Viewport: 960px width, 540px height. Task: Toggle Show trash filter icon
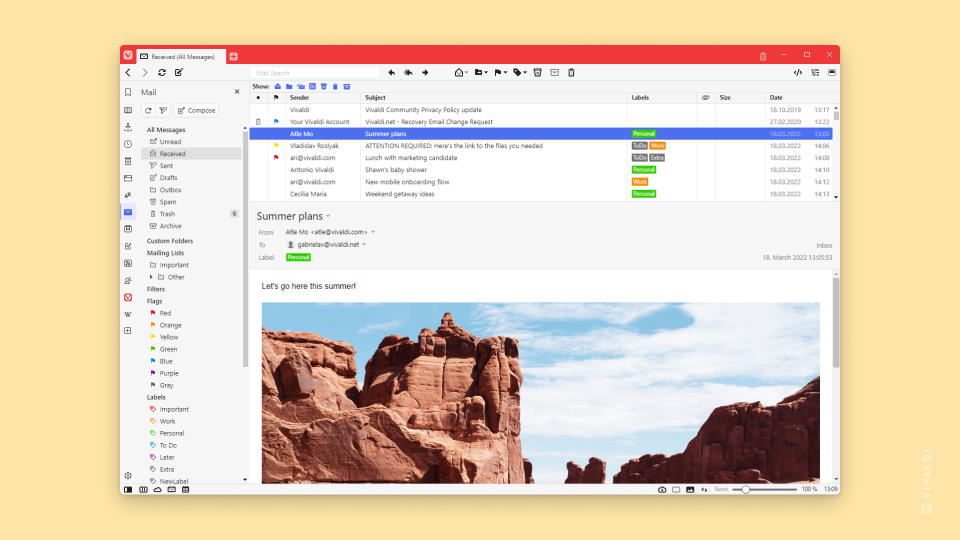[x=335, y=87]
